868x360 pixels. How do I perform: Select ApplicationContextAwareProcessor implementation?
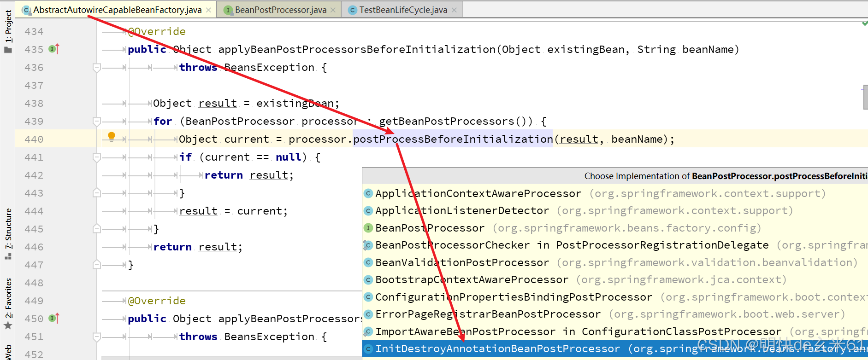[615, 193]
